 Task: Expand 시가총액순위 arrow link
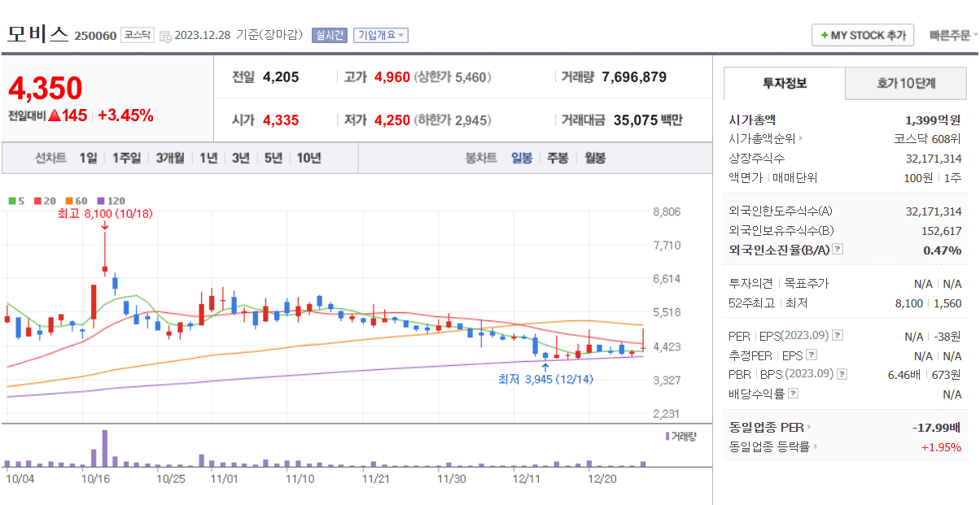click(801, 139)
